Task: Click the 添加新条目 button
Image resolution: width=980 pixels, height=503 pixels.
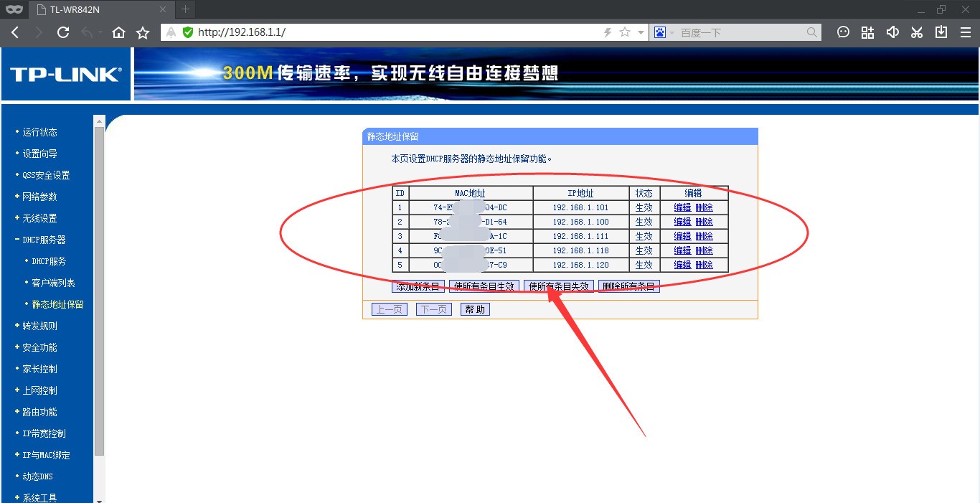Action: 418,286
